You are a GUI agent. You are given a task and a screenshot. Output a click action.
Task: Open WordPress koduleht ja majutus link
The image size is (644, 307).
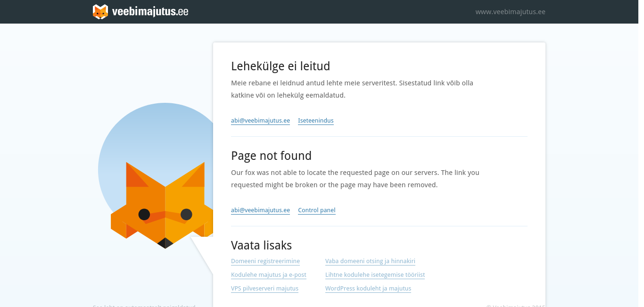[x=368, y=289]
